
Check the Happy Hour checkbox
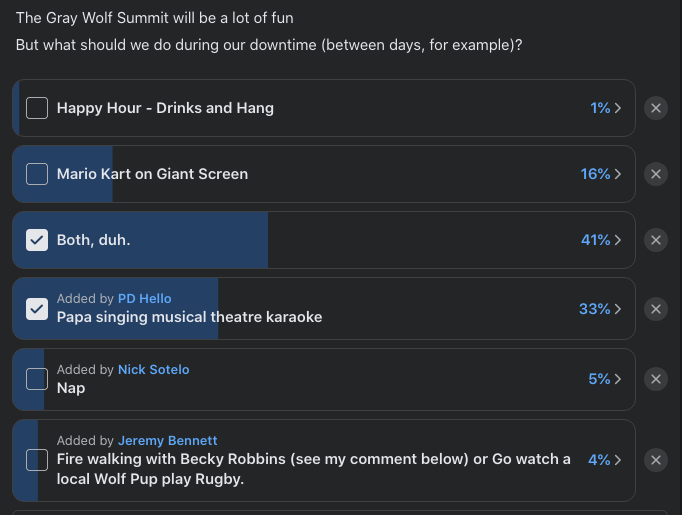[x=37, y=108]
